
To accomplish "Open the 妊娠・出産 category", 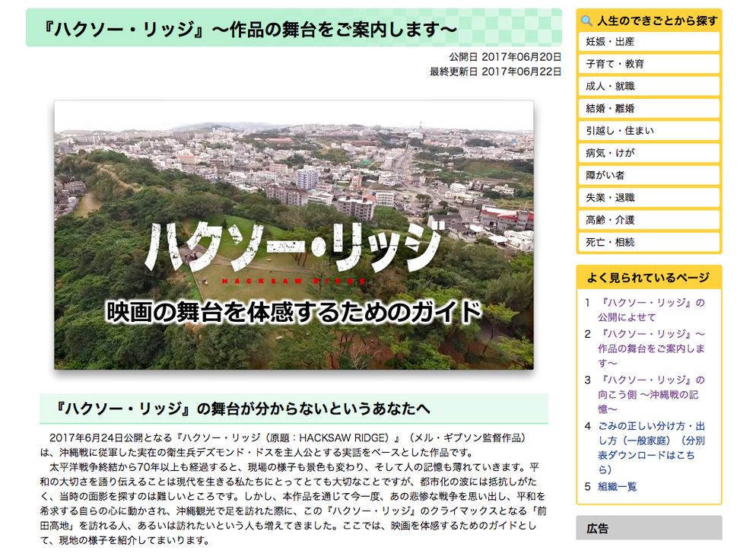I will pos(649,42).
